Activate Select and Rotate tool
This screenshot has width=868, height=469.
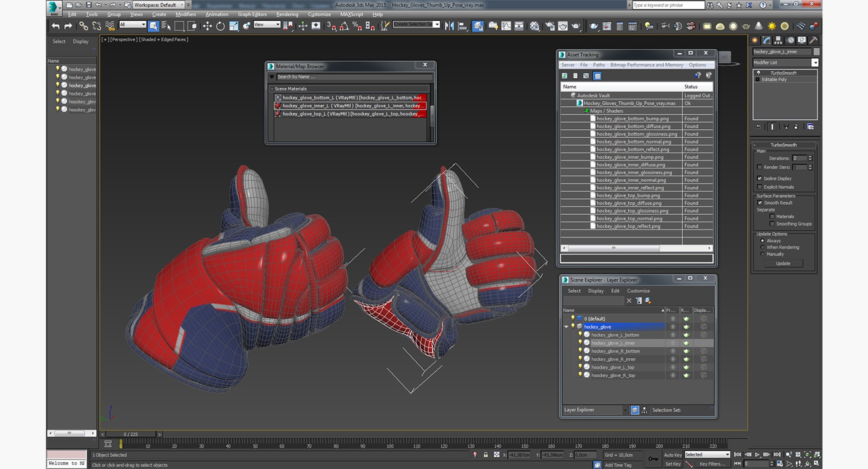tap(220, 26)
